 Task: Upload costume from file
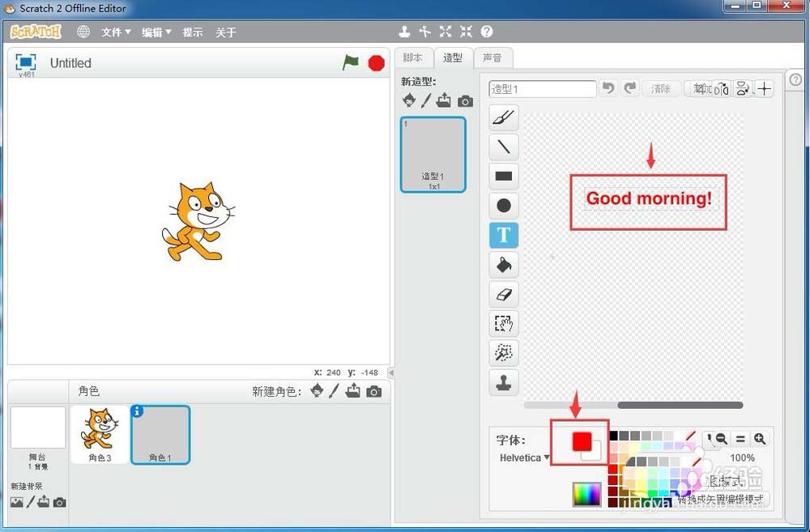click(443, 100)
